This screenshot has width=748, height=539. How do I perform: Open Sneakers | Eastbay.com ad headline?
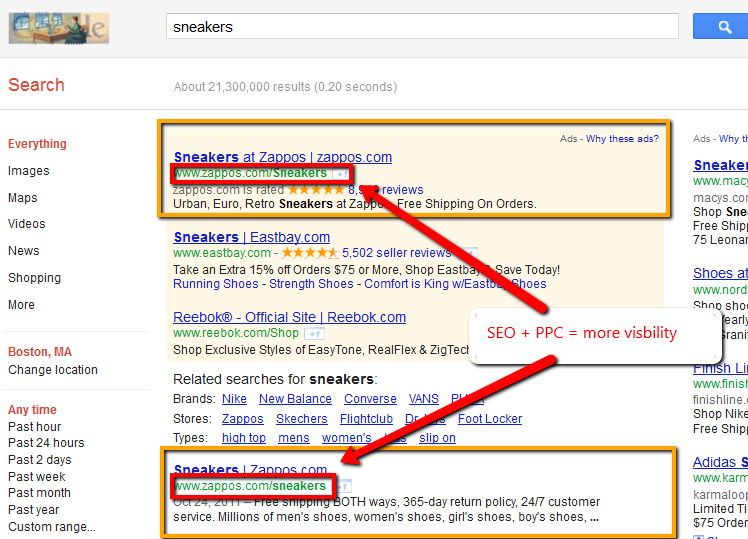click(252, 237)
